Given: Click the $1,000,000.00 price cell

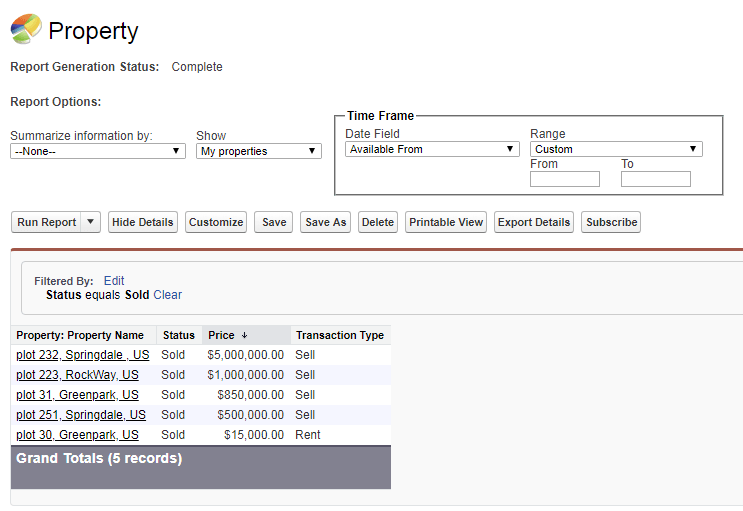Looking at the screenshot, I should click(x=245, y=375).
